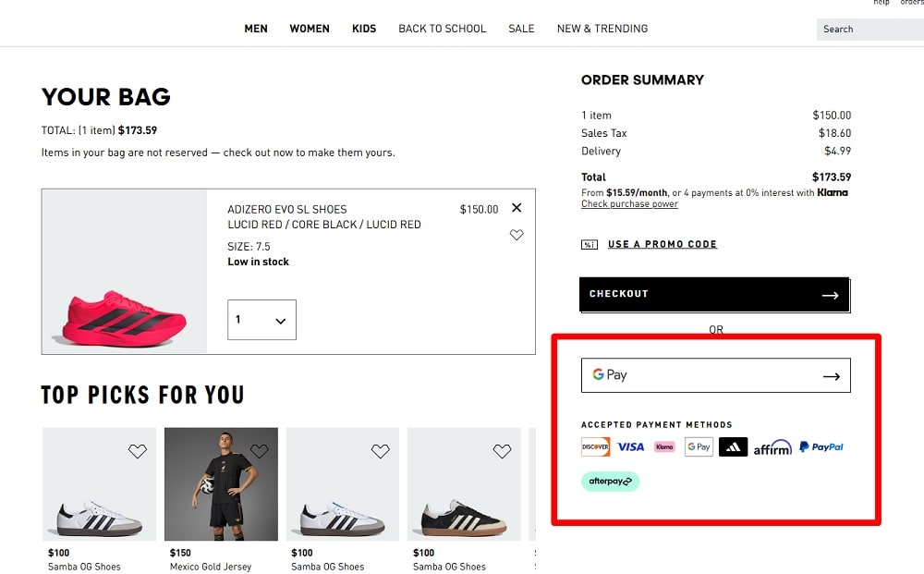Open the quantity dropdown for the shoes
The height and width of the screenshot is (574, 924).
[261, 319]
